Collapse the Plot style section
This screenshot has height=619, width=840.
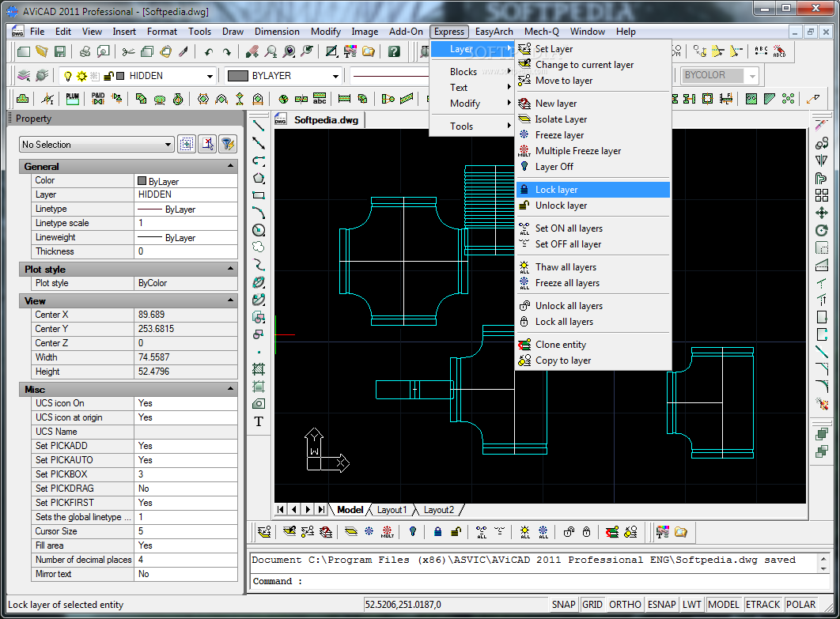tap(231, 269)
